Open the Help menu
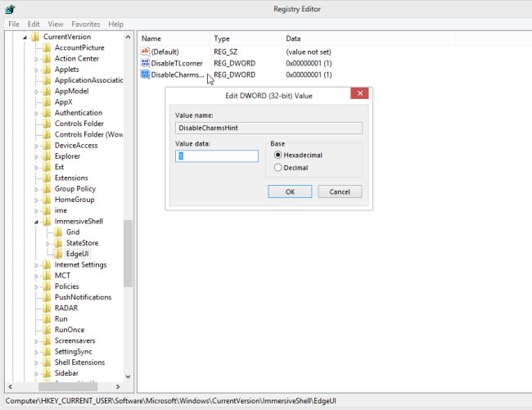This screenshot has width=532, height=410. point(115,24)
